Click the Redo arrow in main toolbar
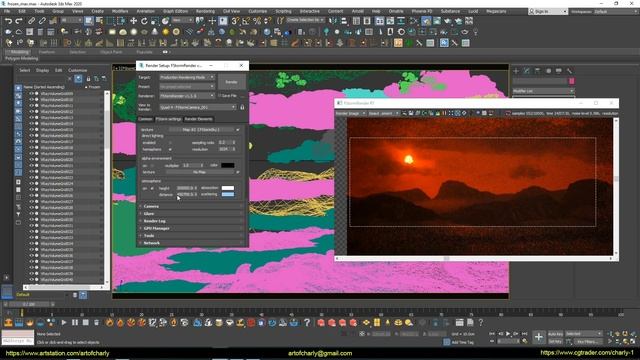This screenshot has height=360, width=640. [x=19, y=20]
